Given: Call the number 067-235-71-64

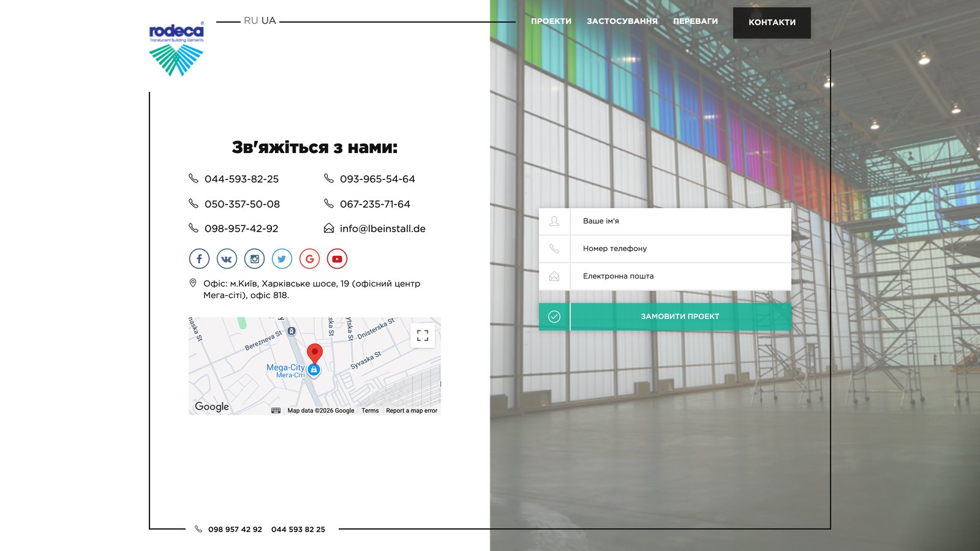Looking at the screenshot, I should pyautogui.click(x=375, y=204).
